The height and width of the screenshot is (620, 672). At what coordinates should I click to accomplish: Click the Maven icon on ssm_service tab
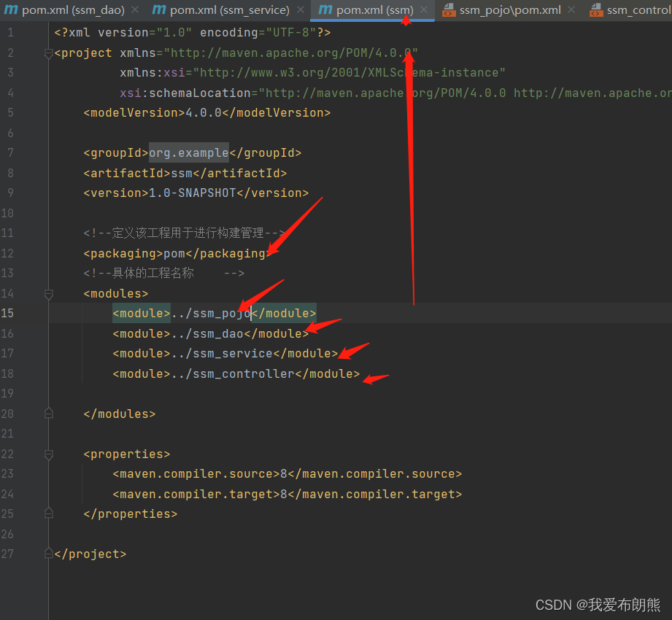pos(159,9)
